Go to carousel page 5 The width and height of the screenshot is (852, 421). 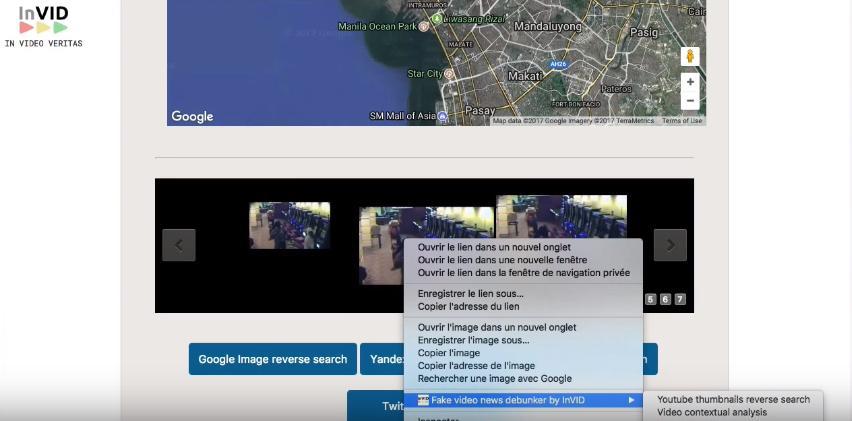click(x=651, y=299)
